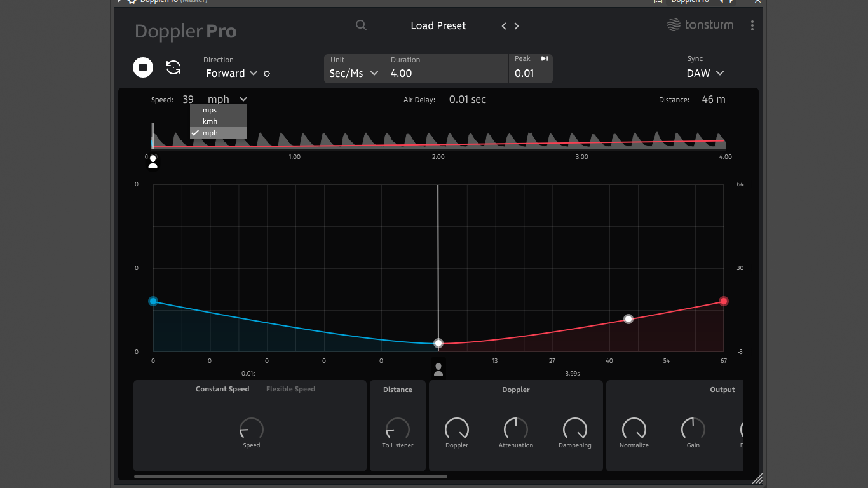Click the Duration value field
868x488 pixels.
445,73
